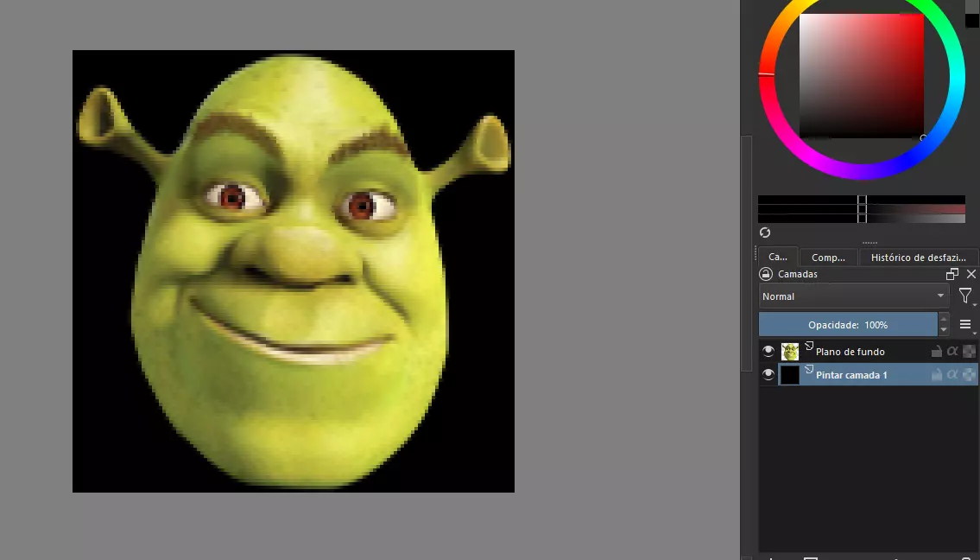Image resolution: width=980 pixels, height=560 pixels.
Task: Switch to the Ca... layers tab
Action: [777, 258]
